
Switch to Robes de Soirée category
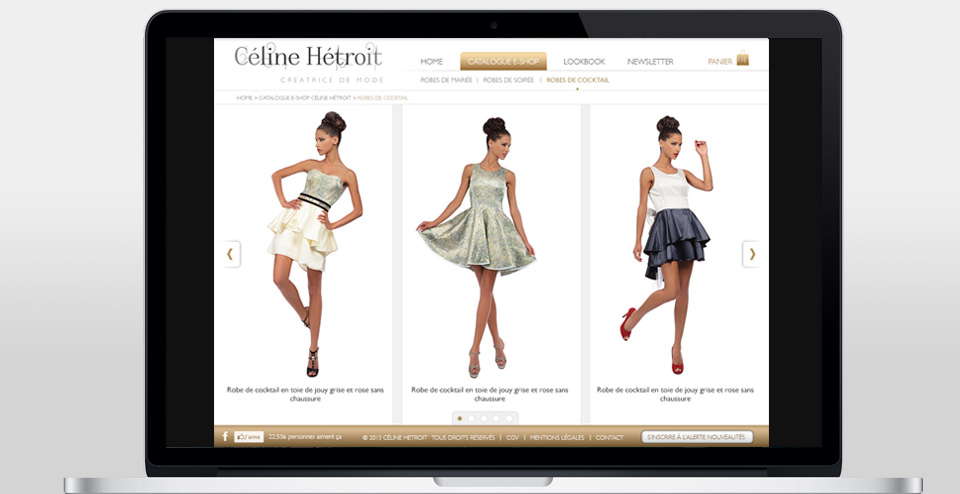click(x=508, y=80)
